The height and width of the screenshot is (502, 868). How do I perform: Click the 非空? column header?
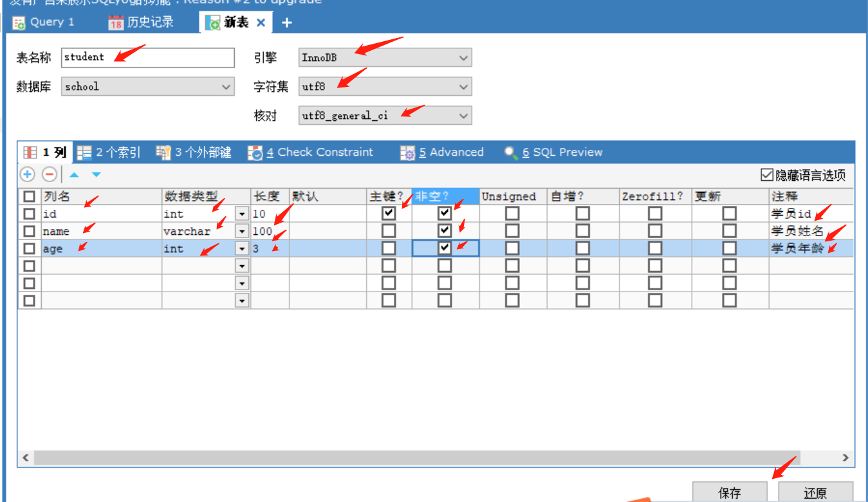445,196
